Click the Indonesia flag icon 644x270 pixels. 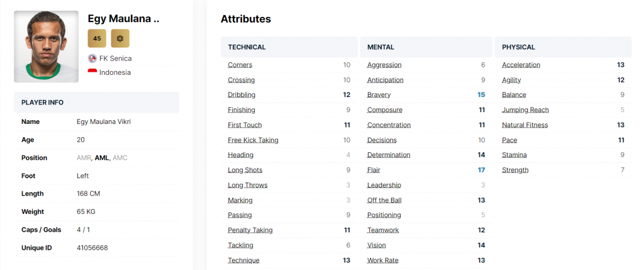point(92,72)
